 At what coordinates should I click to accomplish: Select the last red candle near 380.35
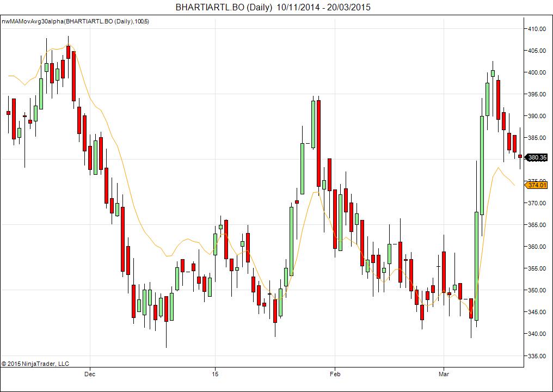(x=520, y=156)
